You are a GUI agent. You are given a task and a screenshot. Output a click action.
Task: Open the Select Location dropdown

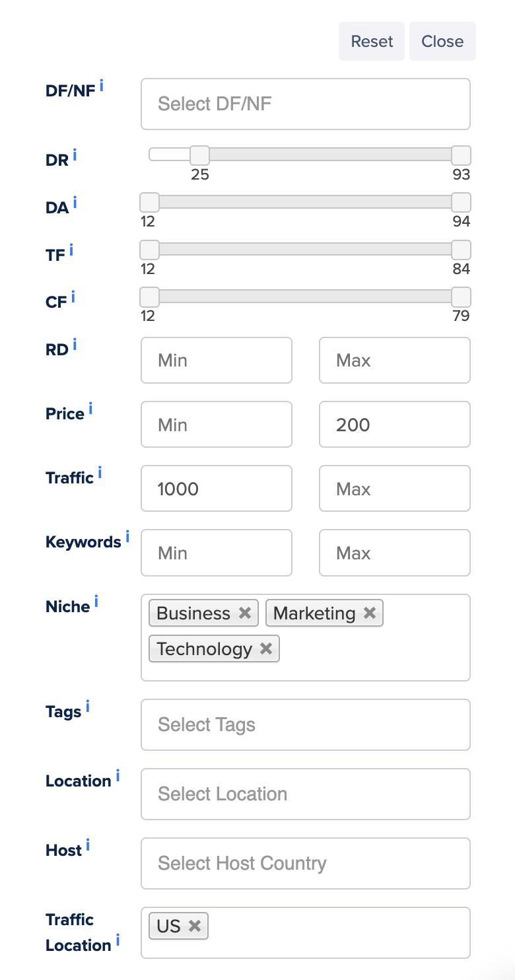pyautogui.click(x=305, y=794)
